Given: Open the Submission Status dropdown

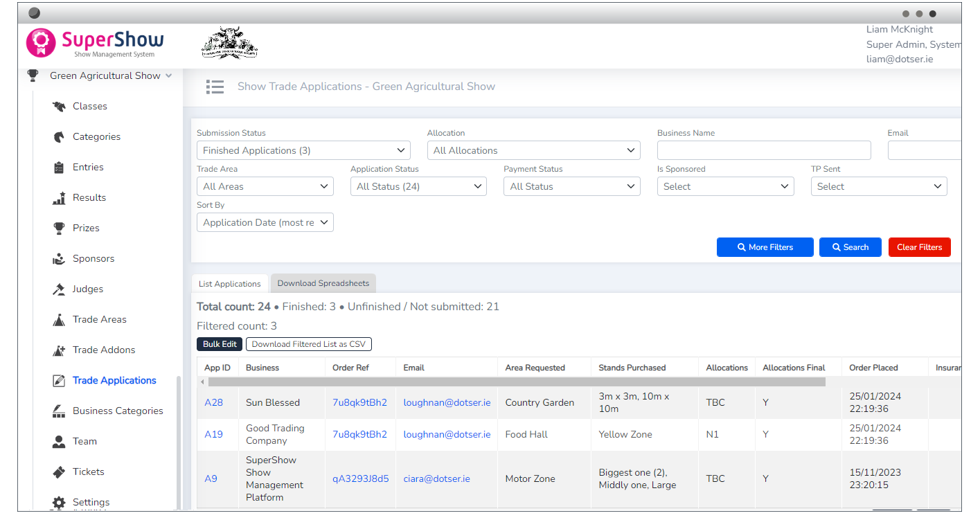Looking at the screenshot, I should (x=303, y=150).
